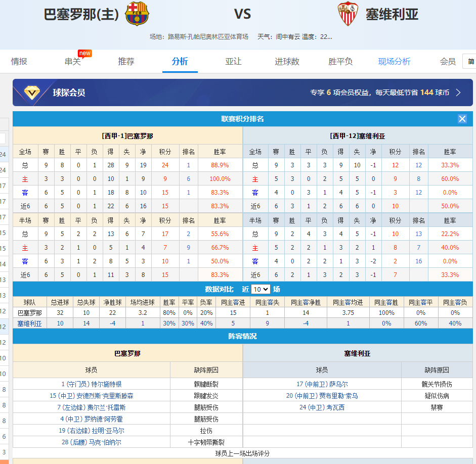Open player 费尔兰·托雷斯 link

point(92,407)
